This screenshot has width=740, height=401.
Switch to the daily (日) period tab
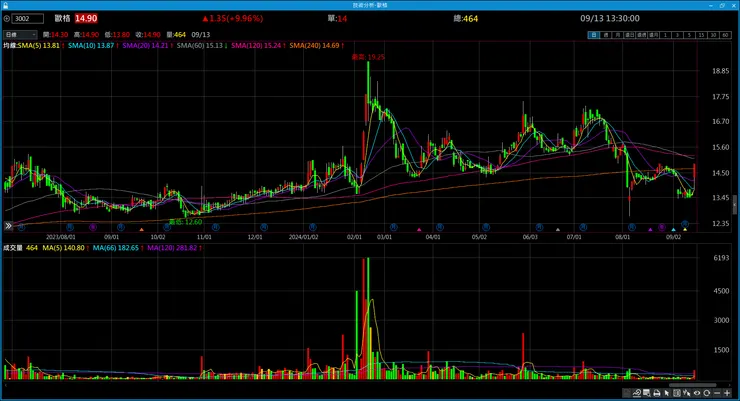coord(594,35)
